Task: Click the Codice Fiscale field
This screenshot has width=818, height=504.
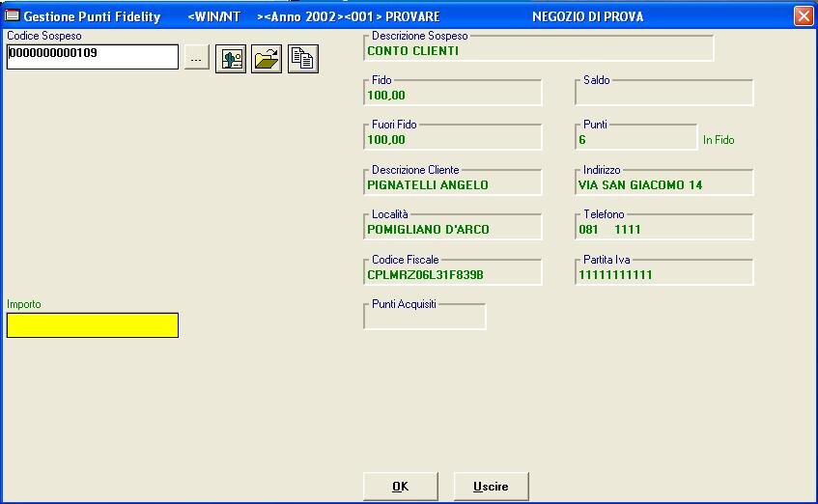Action: (452, 274)
